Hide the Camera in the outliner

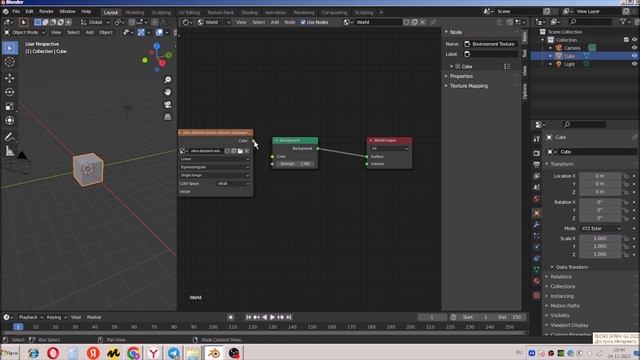click(634, 48)
